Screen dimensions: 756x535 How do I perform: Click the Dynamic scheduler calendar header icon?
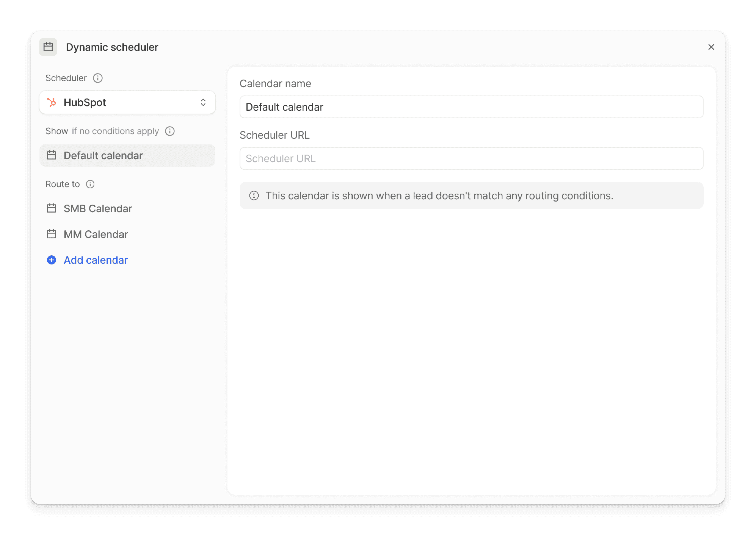coord(48,47)
